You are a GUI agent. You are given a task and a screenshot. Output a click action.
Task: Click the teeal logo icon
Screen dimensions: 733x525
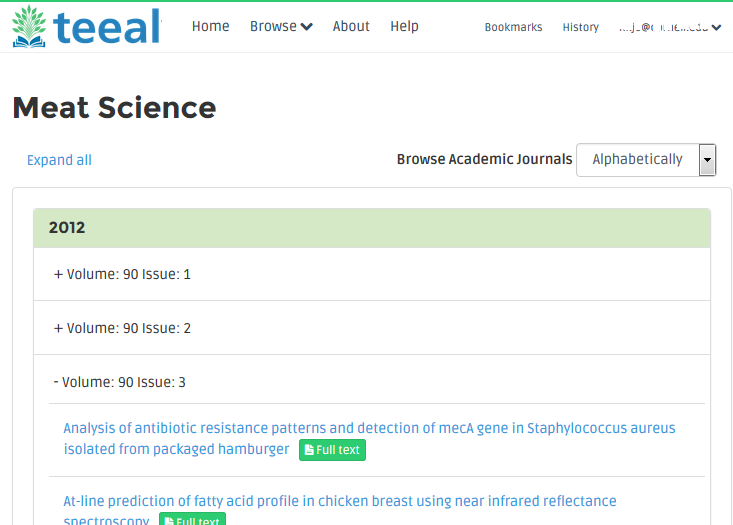[34, 26]
